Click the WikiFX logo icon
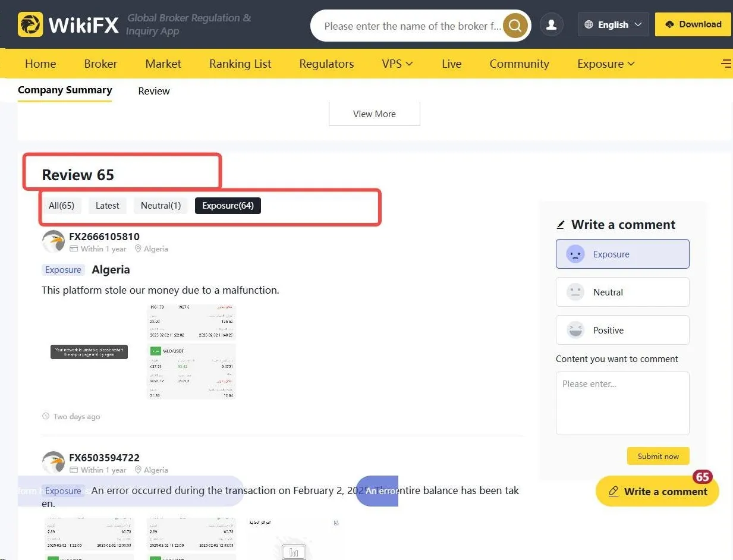This screenshot has height=560, width=733. pos(30,24)
